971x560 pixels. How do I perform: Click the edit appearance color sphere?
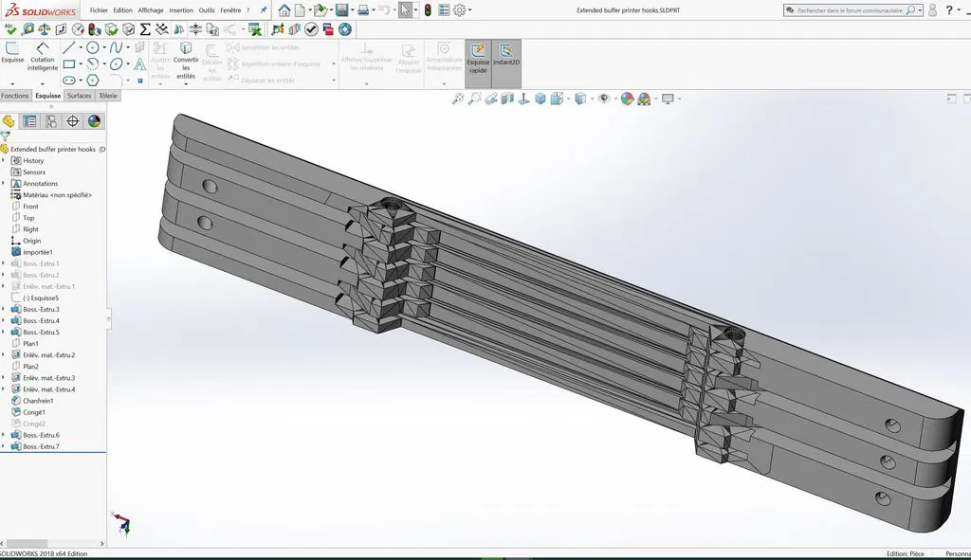(627, 99)
